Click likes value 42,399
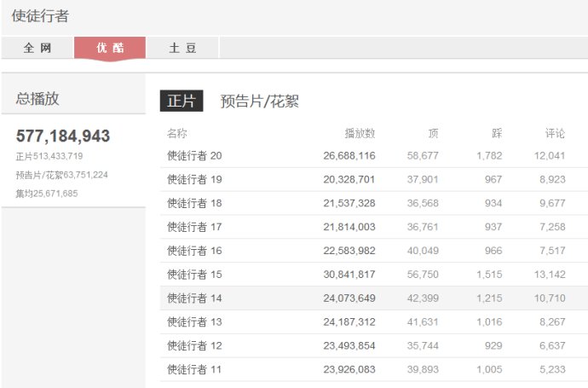 pos(423,298)
